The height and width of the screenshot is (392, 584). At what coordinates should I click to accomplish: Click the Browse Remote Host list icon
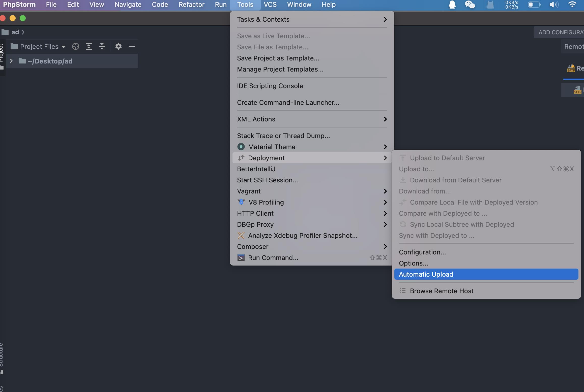tap(403, 291)
